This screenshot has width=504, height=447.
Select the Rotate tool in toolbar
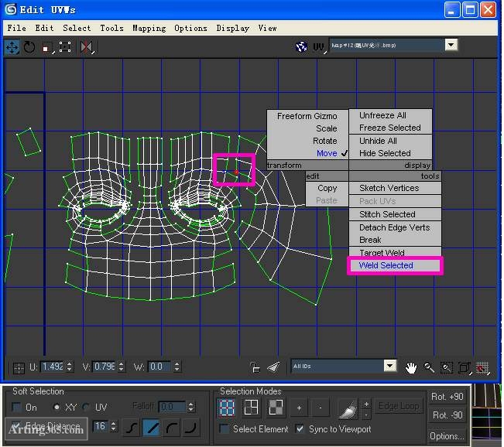29,47
